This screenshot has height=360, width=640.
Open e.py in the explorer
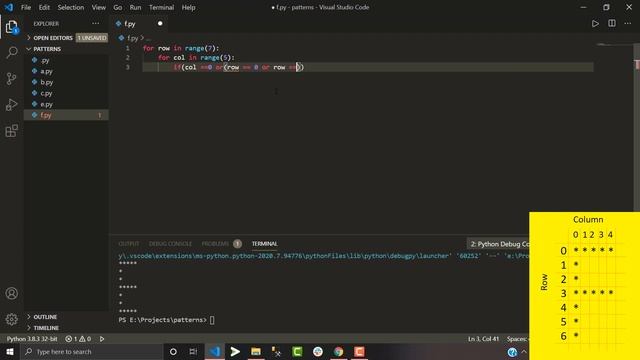66,104
